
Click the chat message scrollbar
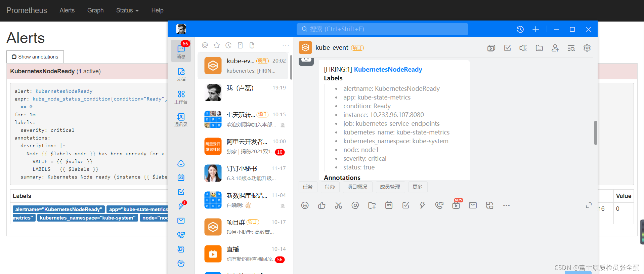(x=595, y=133)
